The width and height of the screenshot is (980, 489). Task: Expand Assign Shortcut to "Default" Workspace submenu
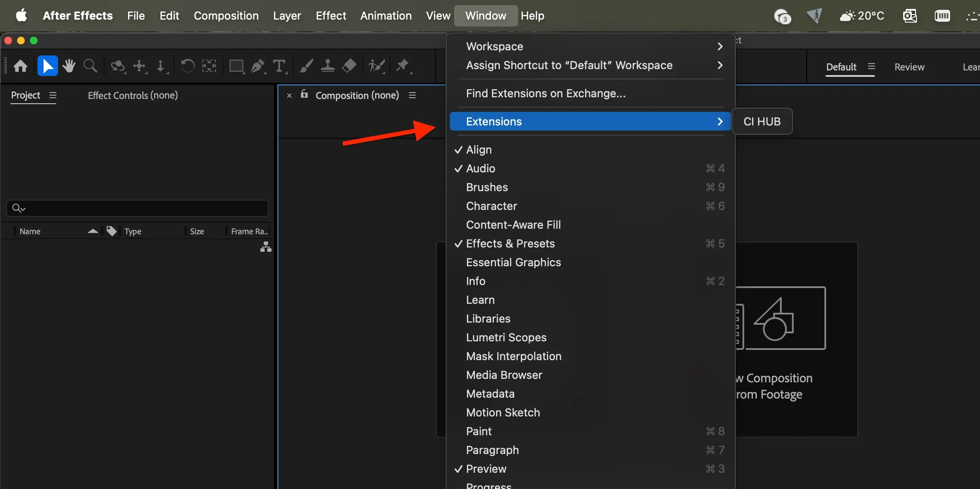pos(591,65)
